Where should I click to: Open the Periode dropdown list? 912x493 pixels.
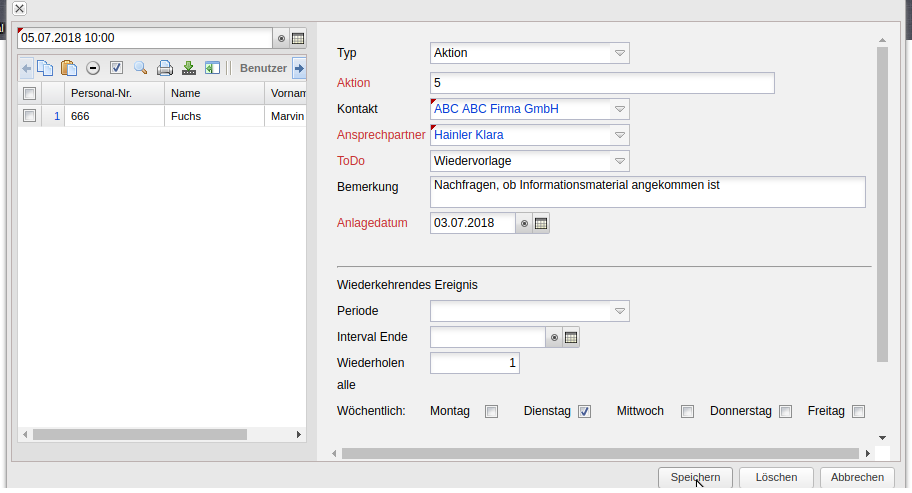619,312
